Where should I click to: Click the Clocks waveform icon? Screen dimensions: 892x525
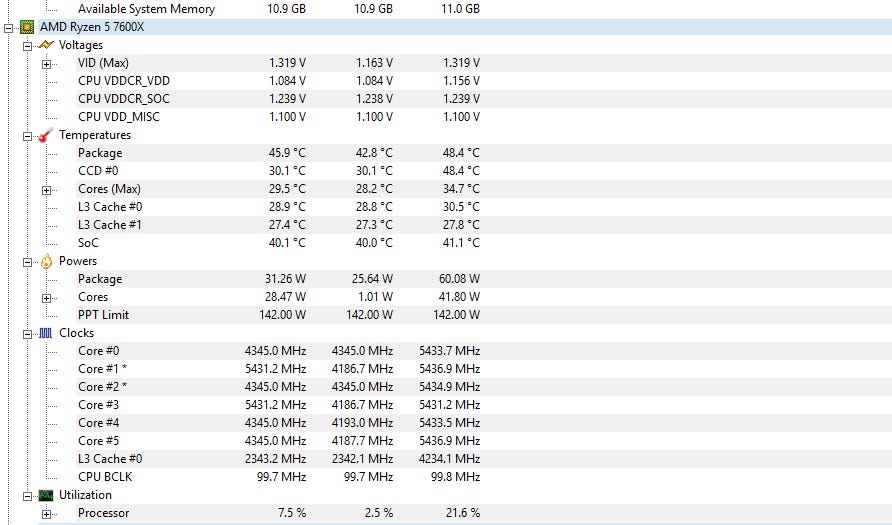46,333
